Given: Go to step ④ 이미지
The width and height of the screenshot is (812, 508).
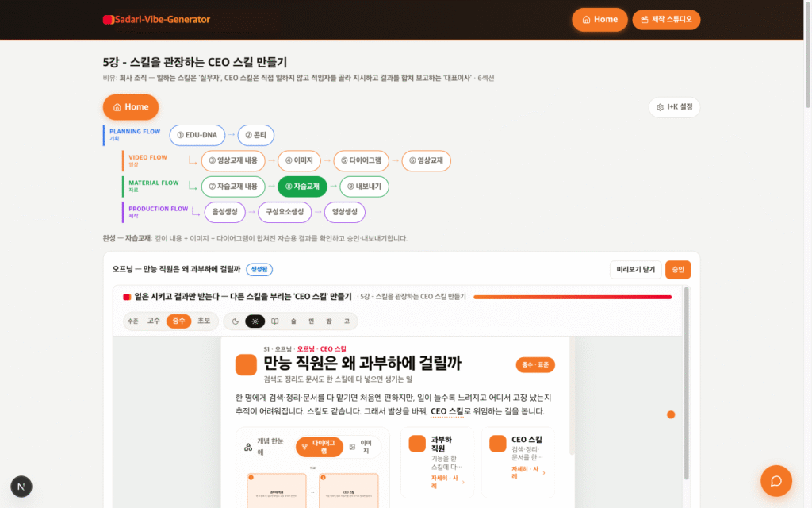Looking at the screenshot, I should [299, 160].
